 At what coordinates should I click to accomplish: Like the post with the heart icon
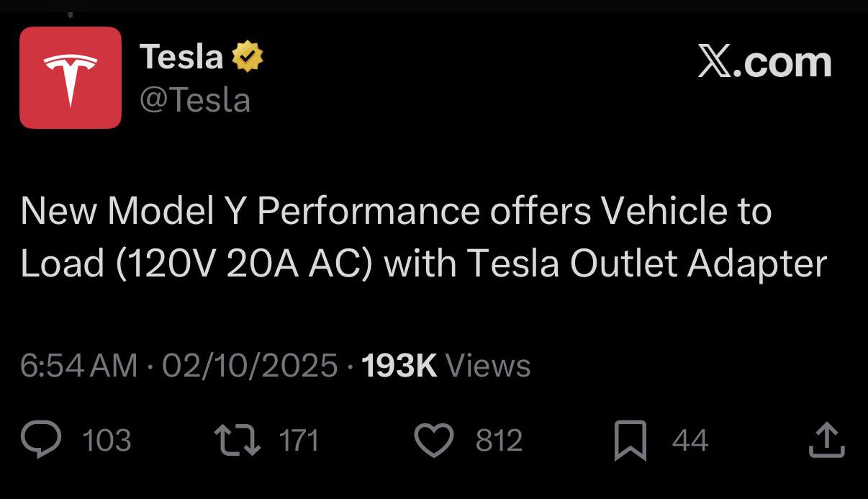point(435,440)
